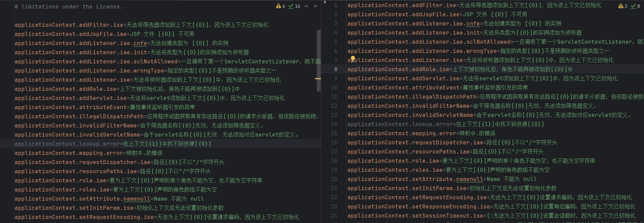The image size is (644, 223).
Task: Click underlined 'cnfe' typo in left editor
Action: [140, 43]
